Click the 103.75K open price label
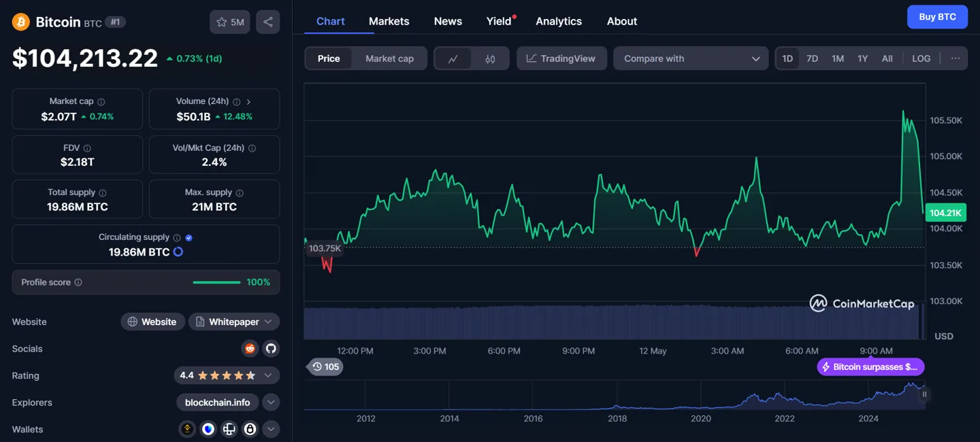 click(x=325, y=248)
